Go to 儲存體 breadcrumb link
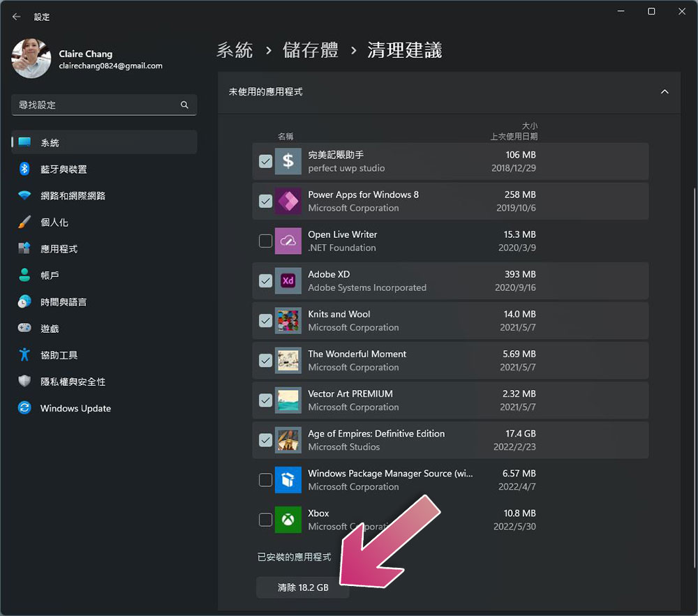Screen dimensions: 698x616 point(311,50)
